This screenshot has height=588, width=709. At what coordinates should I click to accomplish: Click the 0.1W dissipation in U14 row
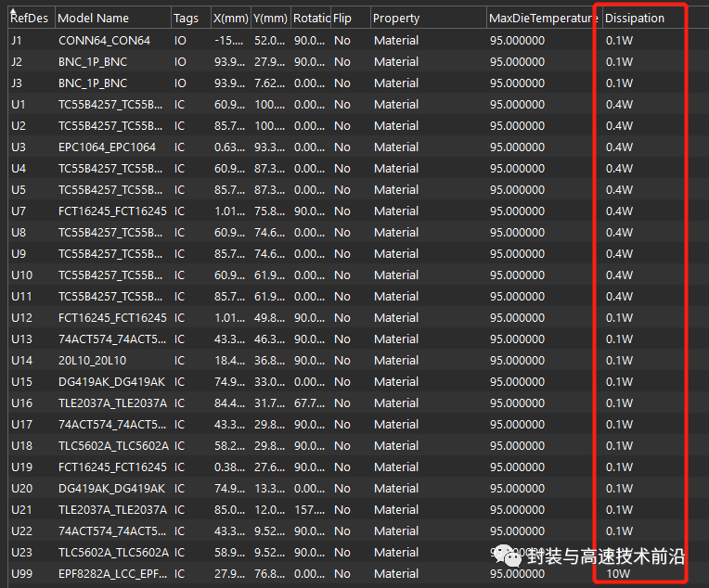click(x=619, y=361)
